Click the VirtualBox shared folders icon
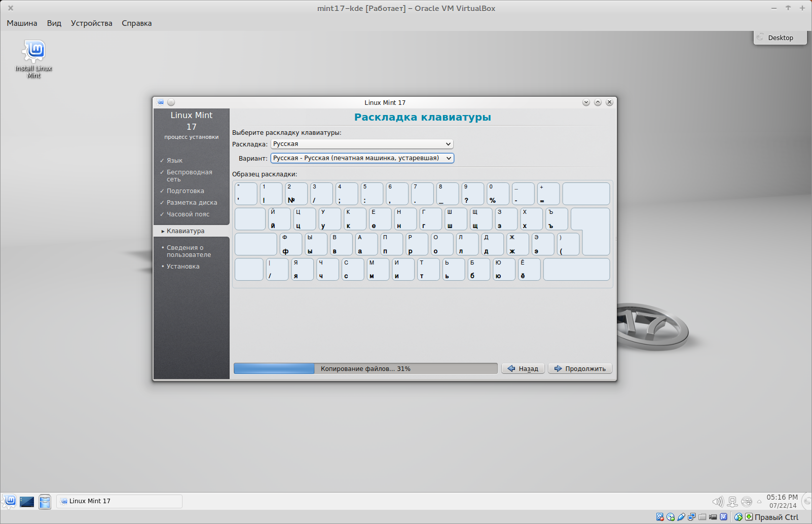This screenshot has height=524, width=812. tap(702, 517)
